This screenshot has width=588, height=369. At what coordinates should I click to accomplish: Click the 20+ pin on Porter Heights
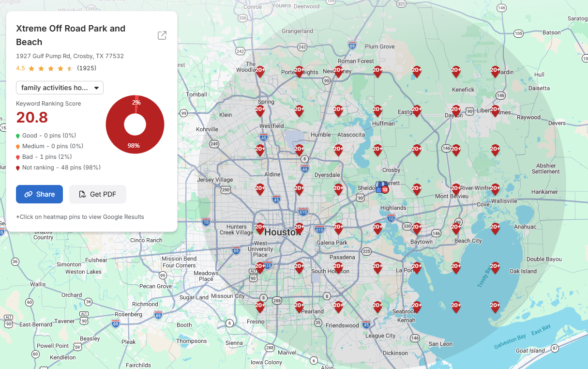pyautogui.click(x=299, y=72)
